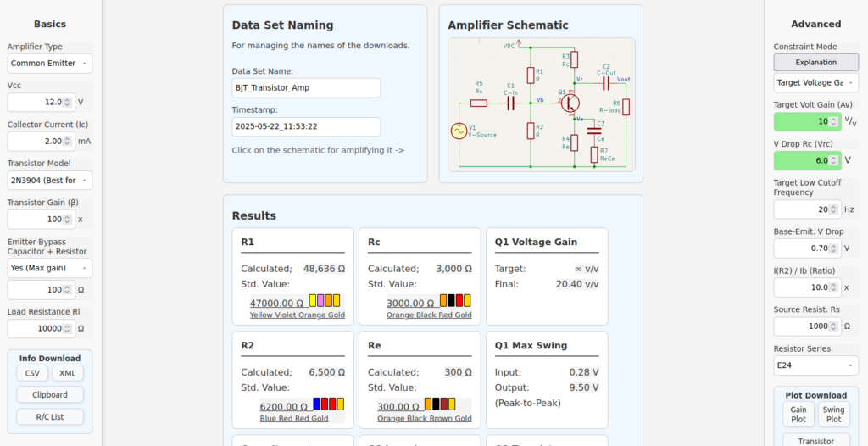Click the Input swing 0.28 V value
Screen dimensions: 868x446
[x=584, y=371]
